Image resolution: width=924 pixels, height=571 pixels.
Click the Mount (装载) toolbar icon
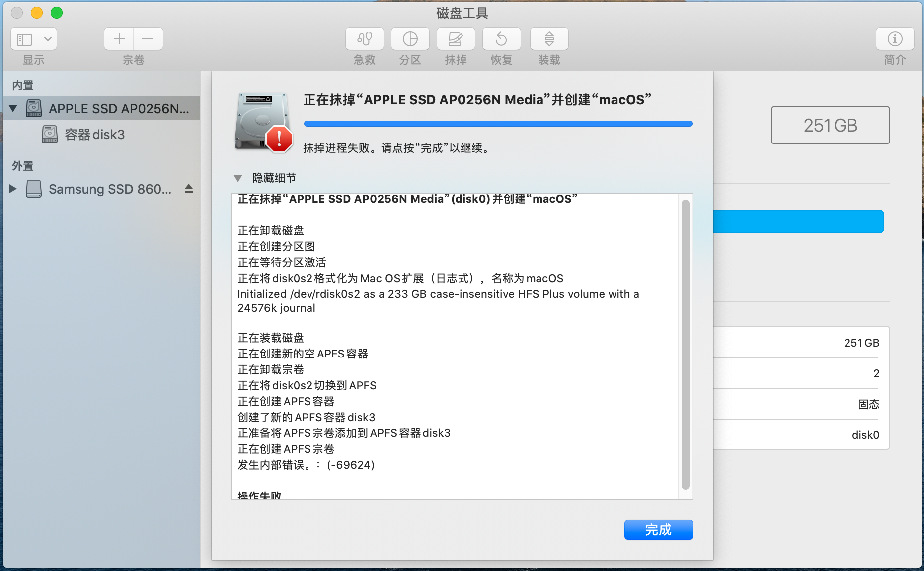point(549,39)
